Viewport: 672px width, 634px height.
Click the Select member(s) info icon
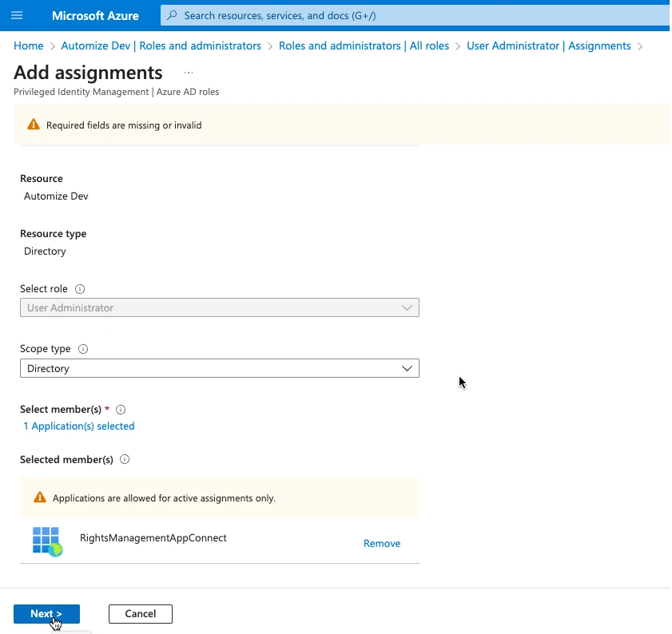click(121, 410)
